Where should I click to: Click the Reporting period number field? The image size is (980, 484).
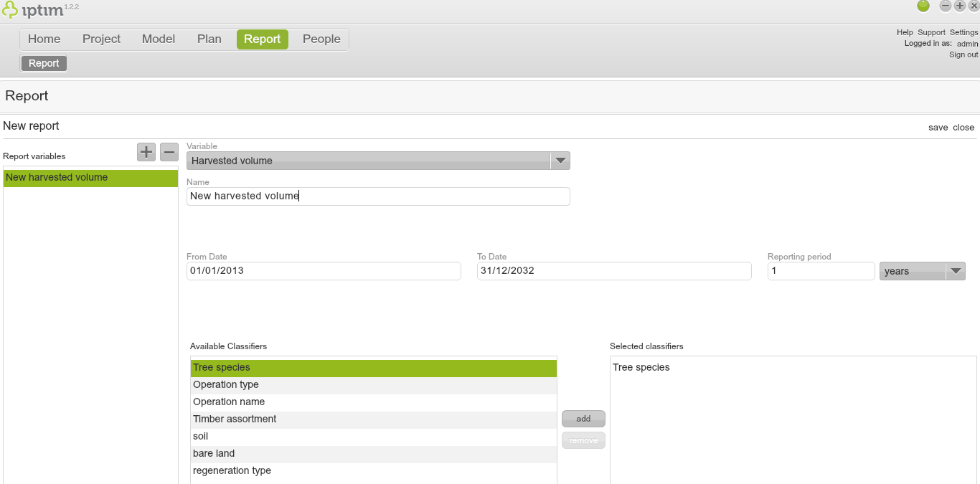pos(821,271)
